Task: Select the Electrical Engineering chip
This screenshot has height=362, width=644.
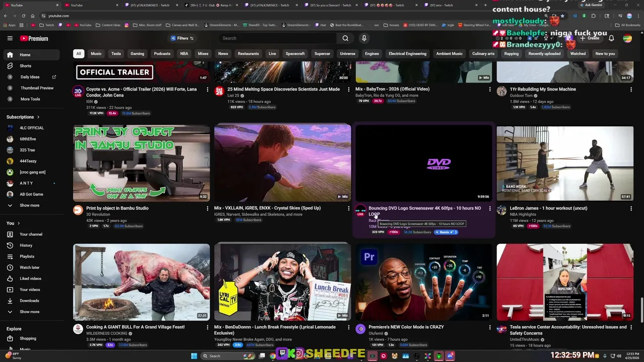Action: pyautogui.click(x=408, y=54)
